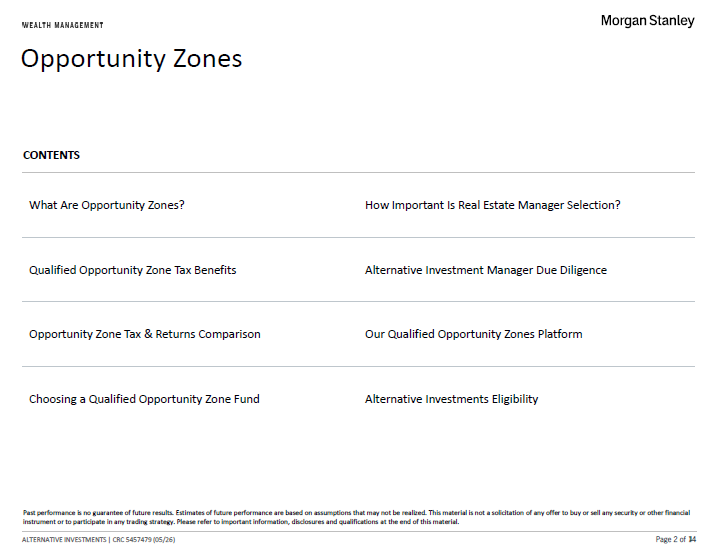Screen dimensions: 716x553
Task: Select the Alternative Investments CRC footer text
Action: pos(98,540)
